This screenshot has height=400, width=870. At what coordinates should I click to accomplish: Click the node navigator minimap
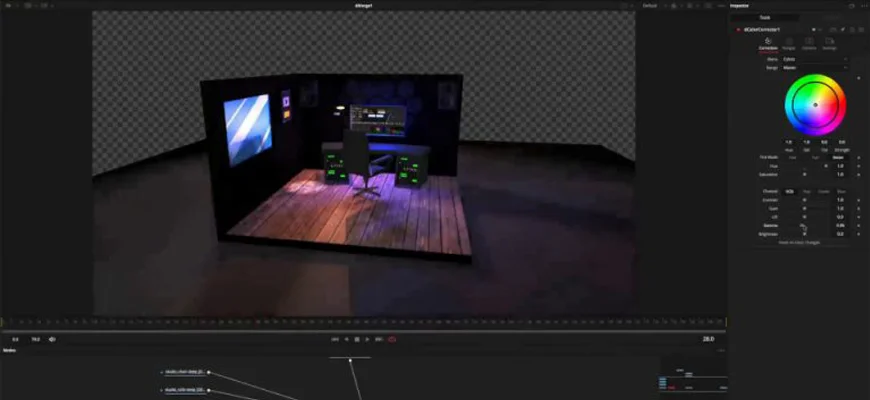pos(693,379)
